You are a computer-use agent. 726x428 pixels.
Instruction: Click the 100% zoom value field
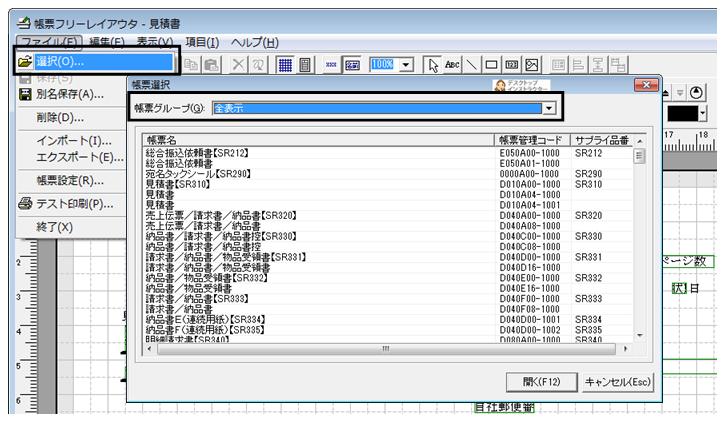click(x=383, y=64)
